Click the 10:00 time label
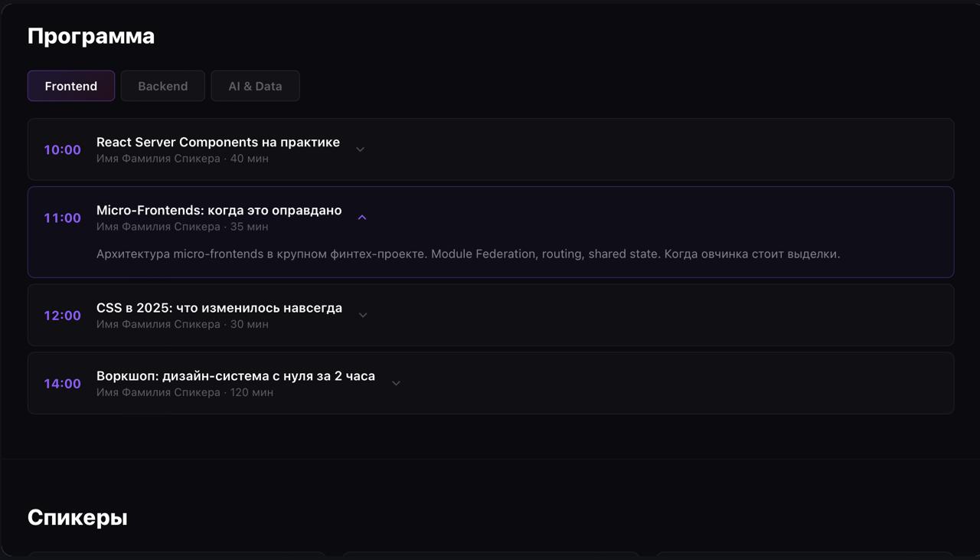980x560 pixels. click(x=62, y=150)
